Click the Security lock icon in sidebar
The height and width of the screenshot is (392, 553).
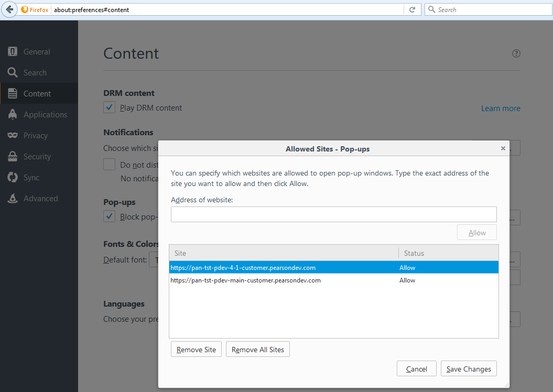click(x=13, y=157)
